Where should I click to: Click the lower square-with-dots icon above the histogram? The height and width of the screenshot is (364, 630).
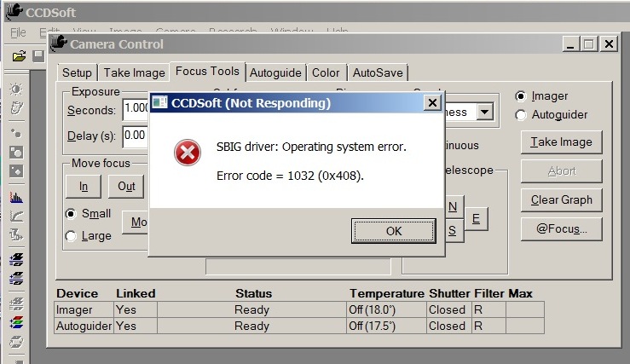(16, 171)
